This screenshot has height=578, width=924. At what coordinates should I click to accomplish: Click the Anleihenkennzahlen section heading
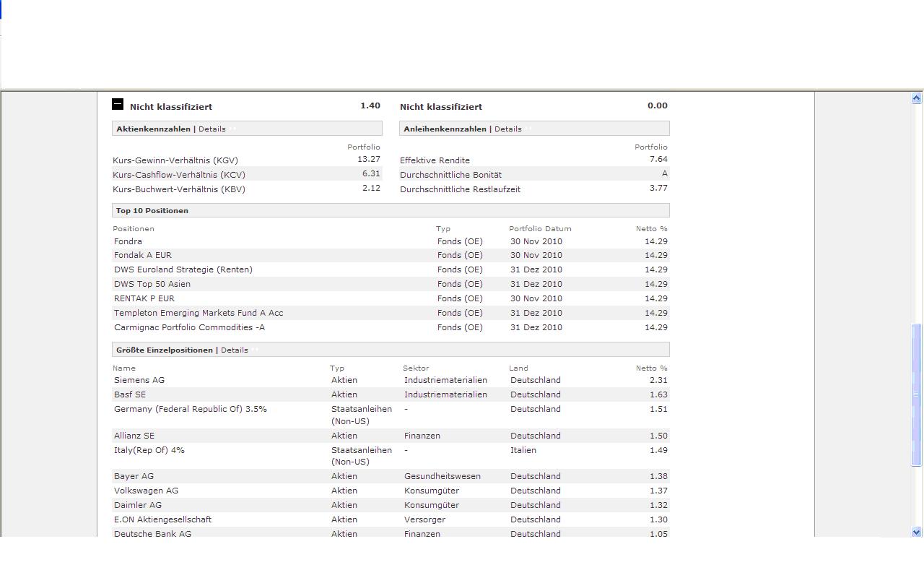[445, 129]
